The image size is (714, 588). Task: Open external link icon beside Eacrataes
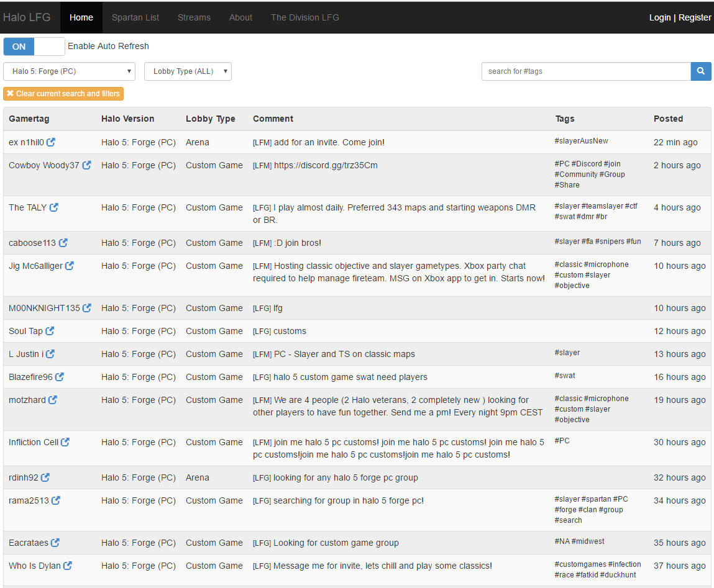pos(55,543)
